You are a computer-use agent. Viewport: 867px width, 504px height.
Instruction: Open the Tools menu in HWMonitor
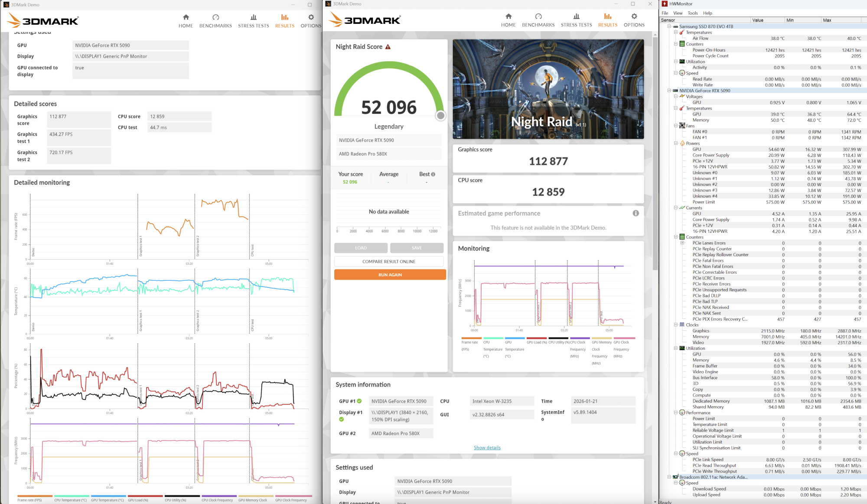[693, 13]
